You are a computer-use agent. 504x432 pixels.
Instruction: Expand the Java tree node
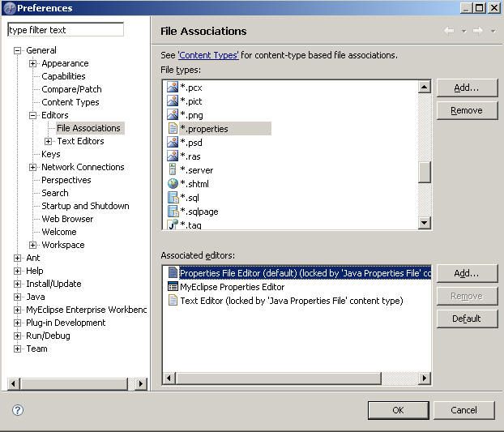click(17, 297)
